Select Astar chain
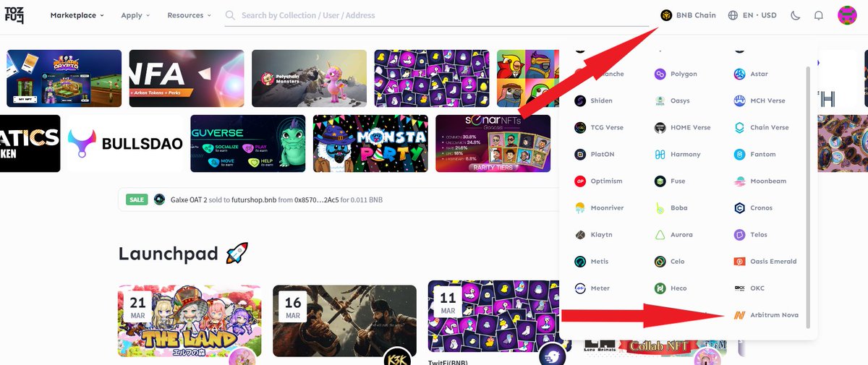 click(x=751, y=74)
